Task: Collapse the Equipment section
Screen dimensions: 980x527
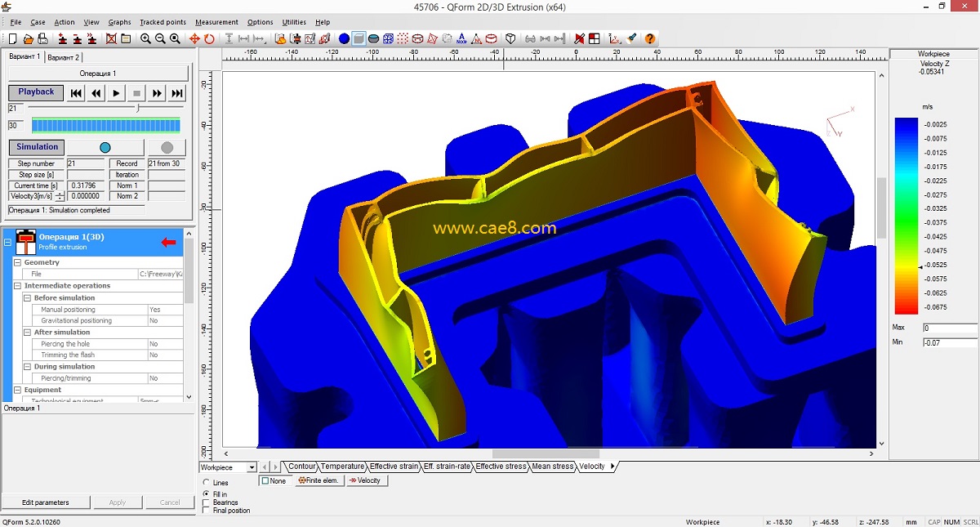Action: tap(17, 390)
